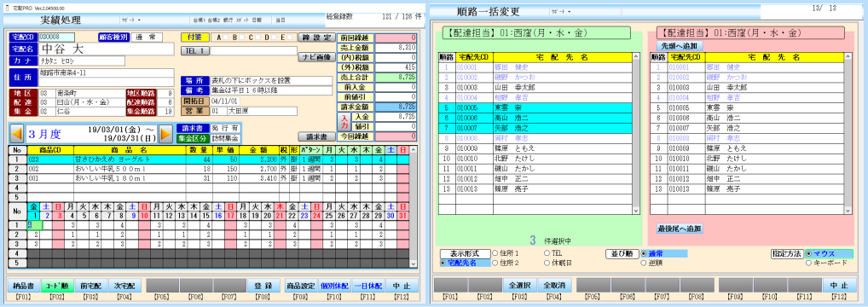Open the 銀行 menu item
The width and height of the screenshot is (868, 307).
227,20
